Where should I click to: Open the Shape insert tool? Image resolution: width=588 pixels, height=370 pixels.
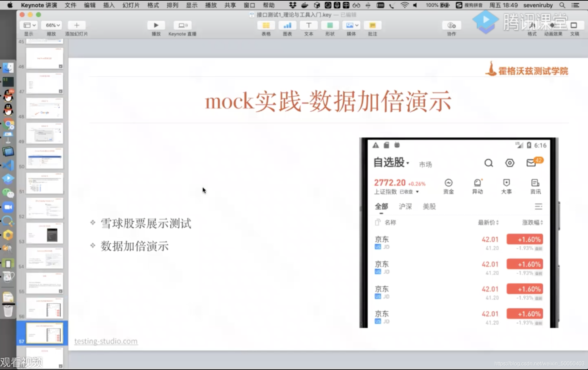(330, 25)
